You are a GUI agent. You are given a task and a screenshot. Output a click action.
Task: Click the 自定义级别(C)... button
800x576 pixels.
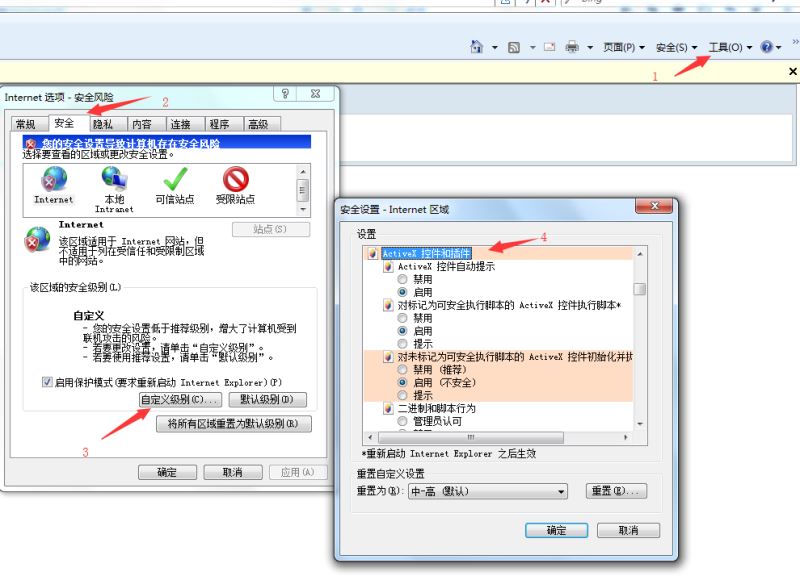(181, 399)
